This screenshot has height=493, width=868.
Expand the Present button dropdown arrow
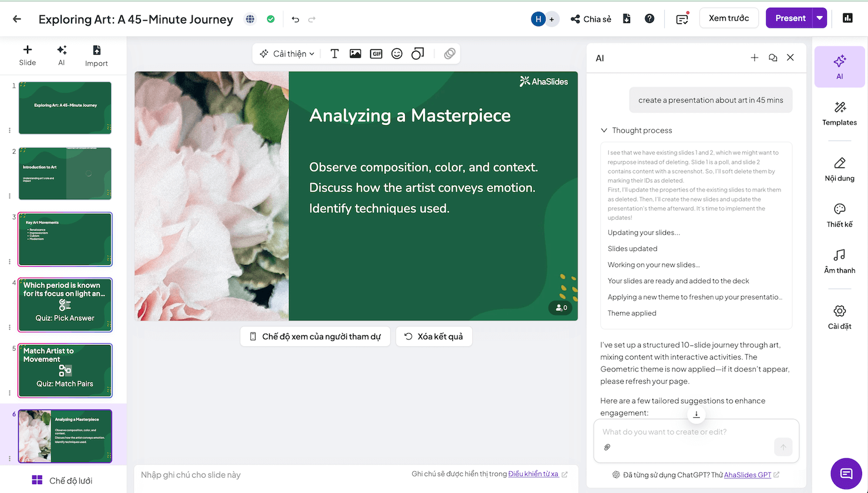[x=819, y=18]
